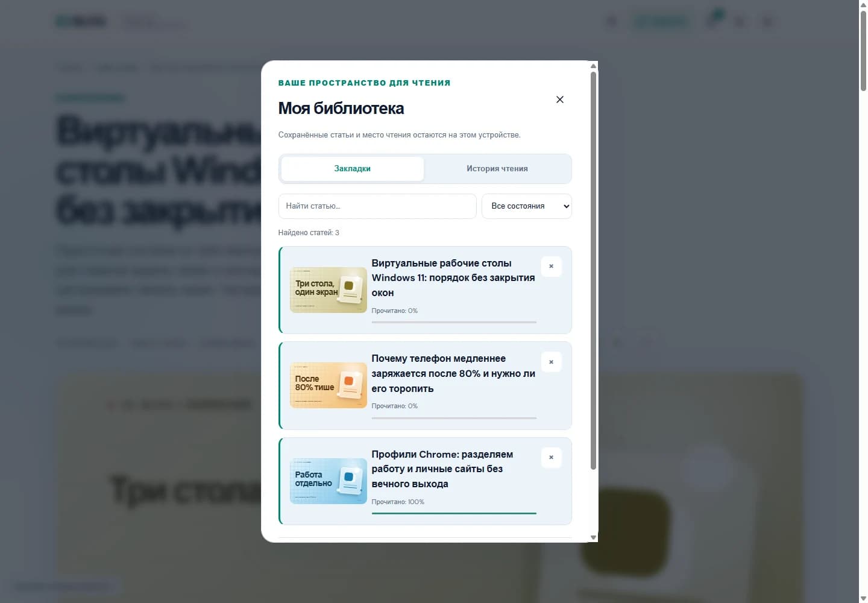Click Прочитано: 0% under Почему телефон медленнее
868x603 pixels.
pyautogui.click(x=395, y=406)
